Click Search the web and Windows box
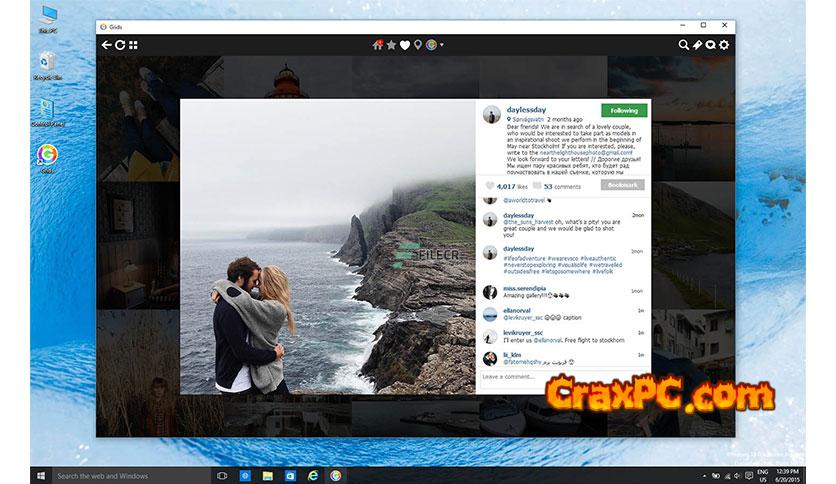Image resolution: width=836 pixels, height=484 pixels. tap(131, 475)
